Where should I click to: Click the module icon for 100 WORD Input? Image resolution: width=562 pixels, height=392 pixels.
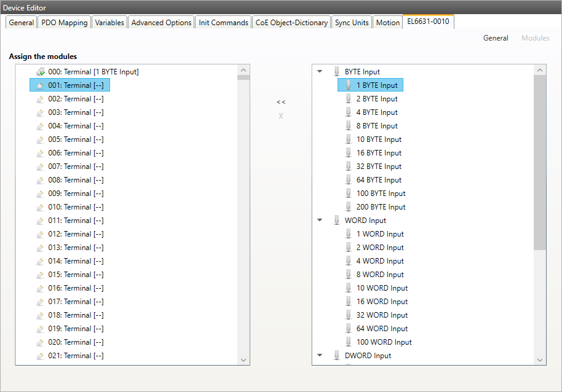(349, 342)
